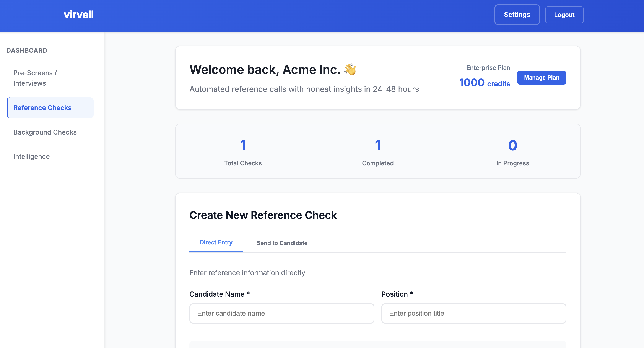Click the Logout button
The image size is (644, 348).
click(x=564, y=15)
